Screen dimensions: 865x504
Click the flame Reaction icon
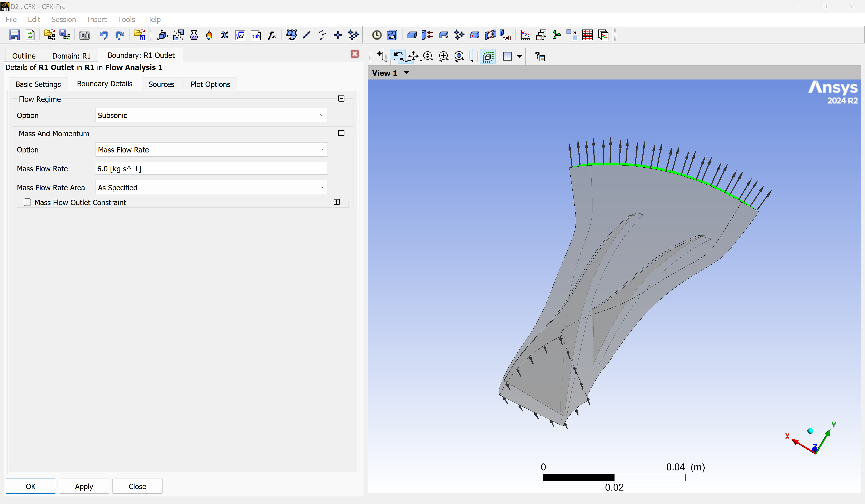coord(209,35)
